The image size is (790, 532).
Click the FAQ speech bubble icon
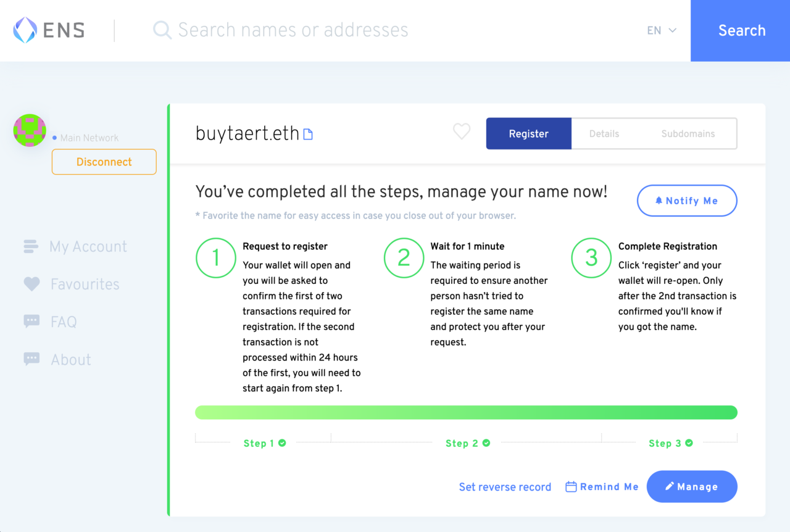[x=31, y=322]
